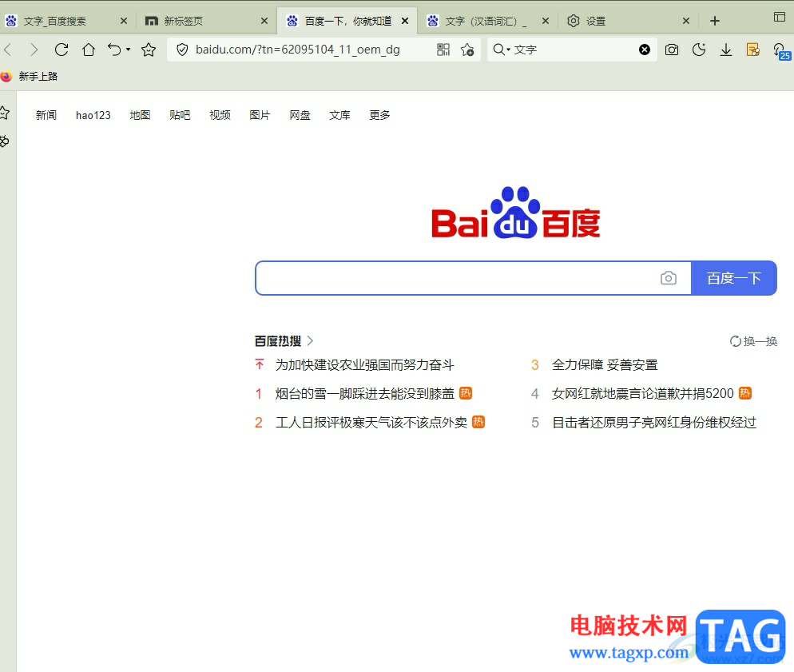Screen dimensions: 794x672
Task: Click the sidebar extensions icon
Action: [5, 141]
